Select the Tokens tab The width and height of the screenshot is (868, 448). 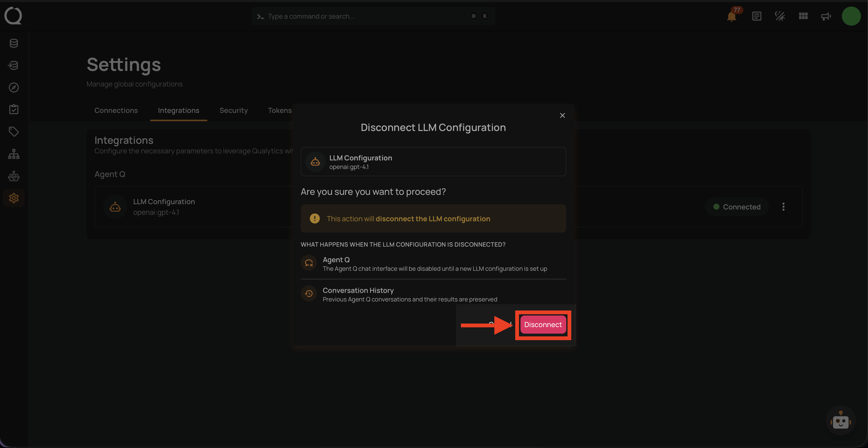click(x=279, y=110)
